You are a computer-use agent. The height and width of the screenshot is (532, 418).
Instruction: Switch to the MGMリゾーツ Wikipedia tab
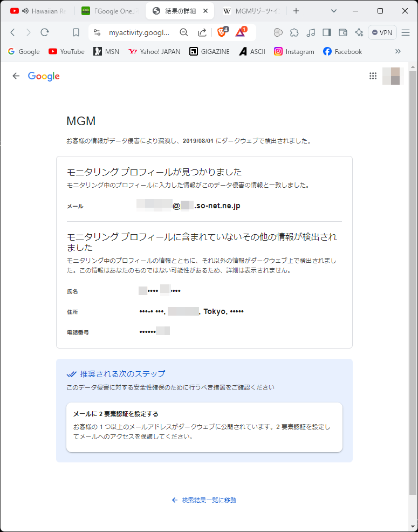click(252, 11)
